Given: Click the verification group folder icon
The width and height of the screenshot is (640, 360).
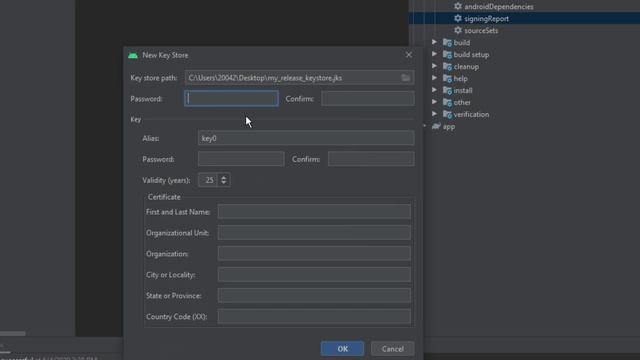Looking at the screenshot, I should tap(447, 114).
